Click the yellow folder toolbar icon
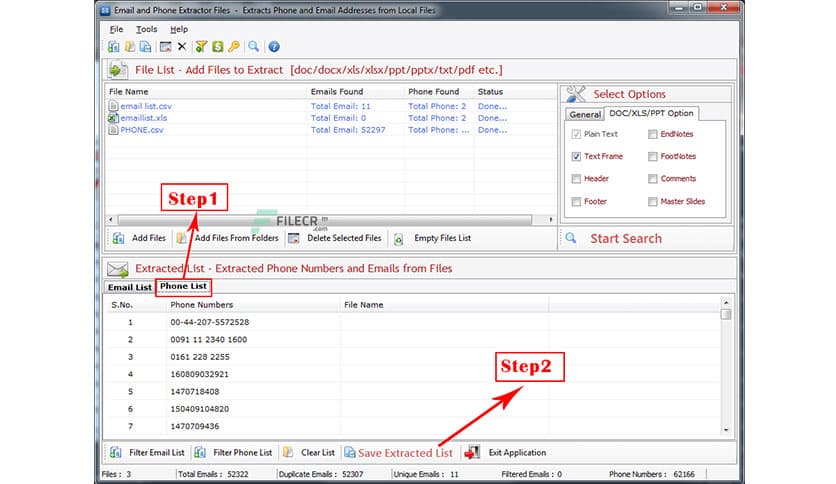Screen dimensions: 836x484 [x=130, y=47]
